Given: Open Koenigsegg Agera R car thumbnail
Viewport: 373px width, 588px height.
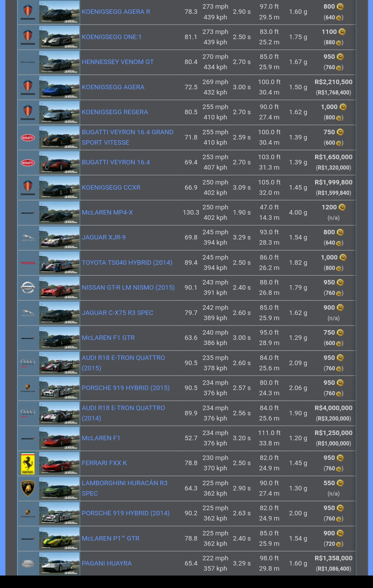Looking at the screenshot, I should point(59,12).
